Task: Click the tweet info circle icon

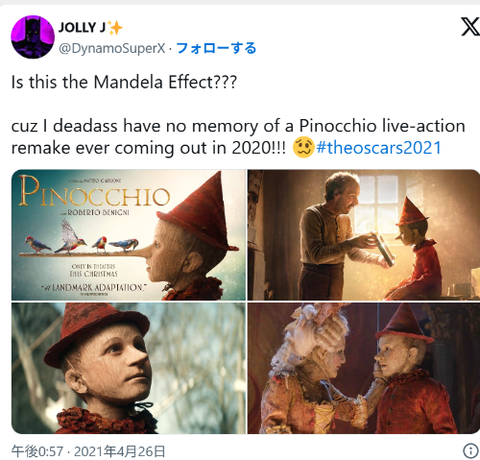Action: point(471,451)
